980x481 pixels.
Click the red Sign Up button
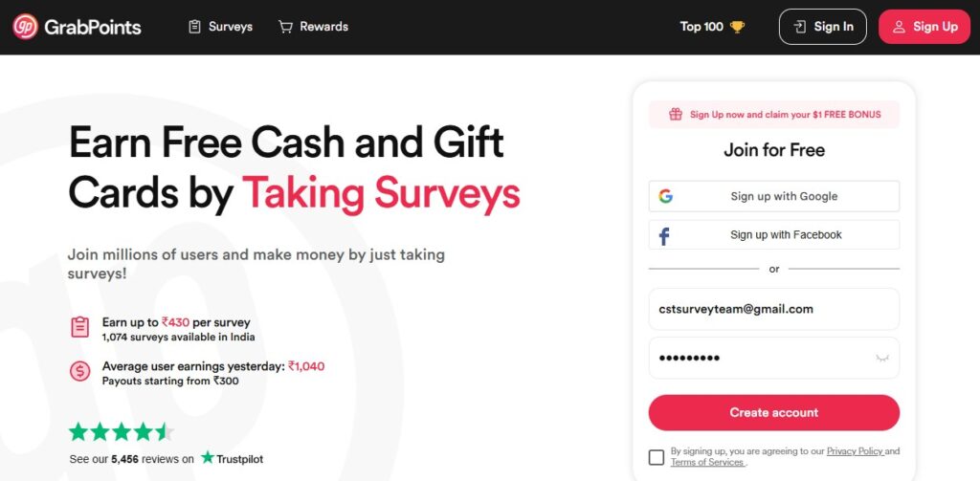tap(924, 27)
